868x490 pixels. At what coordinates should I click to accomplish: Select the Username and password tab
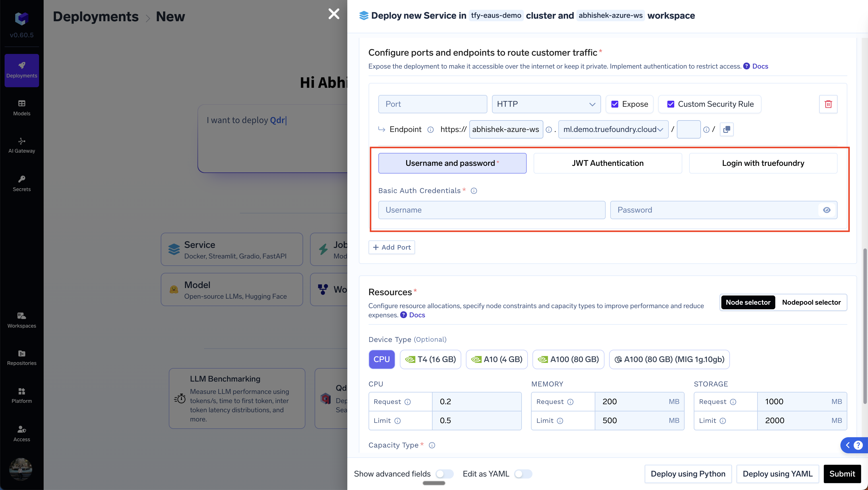(x=452, y=163)
